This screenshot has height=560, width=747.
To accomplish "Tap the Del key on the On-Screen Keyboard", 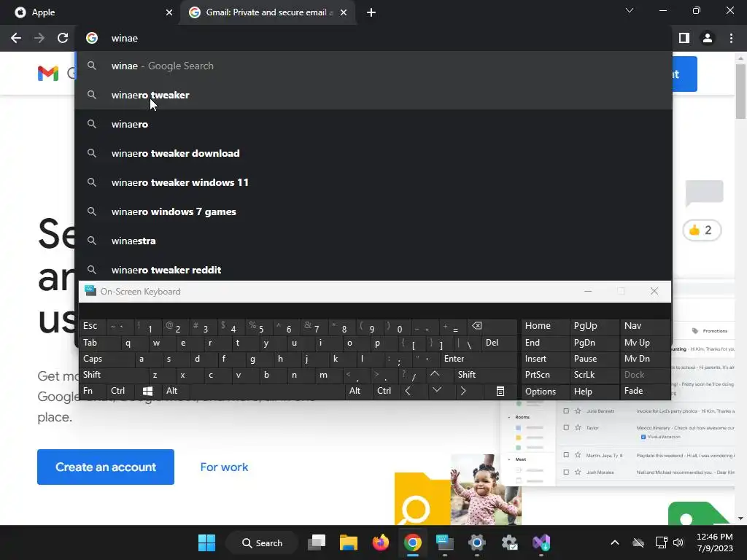I will (x=499, y=343).
